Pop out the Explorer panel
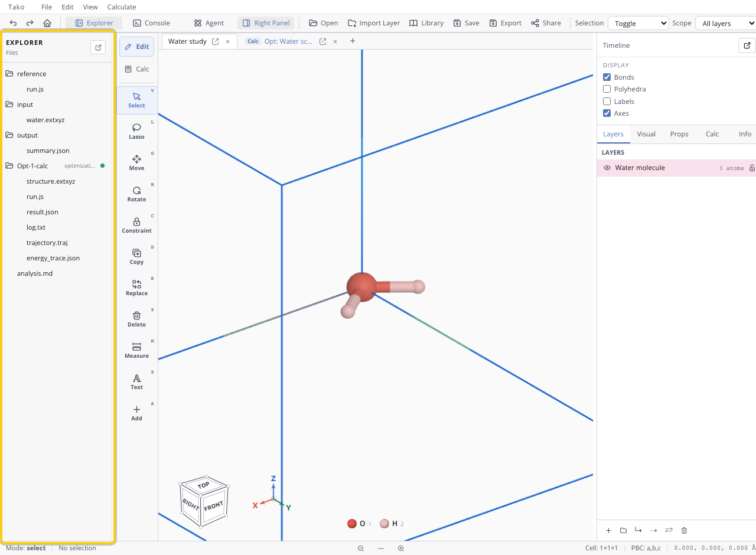This screenshot has width=756, height=555. tap(98, 47)
